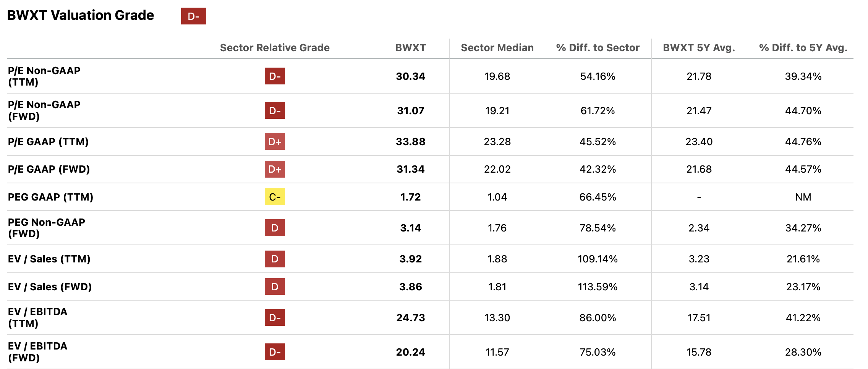The image size is (868, 369).
Task: Click the D badge for PEG Non-GAAP (FWD)
Action: [x=275, y=228]
